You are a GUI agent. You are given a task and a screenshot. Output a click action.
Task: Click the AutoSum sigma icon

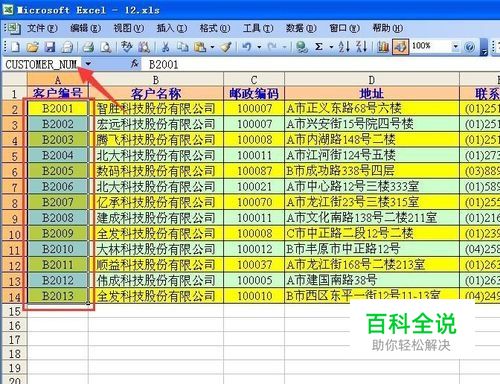tap(319, 47)
